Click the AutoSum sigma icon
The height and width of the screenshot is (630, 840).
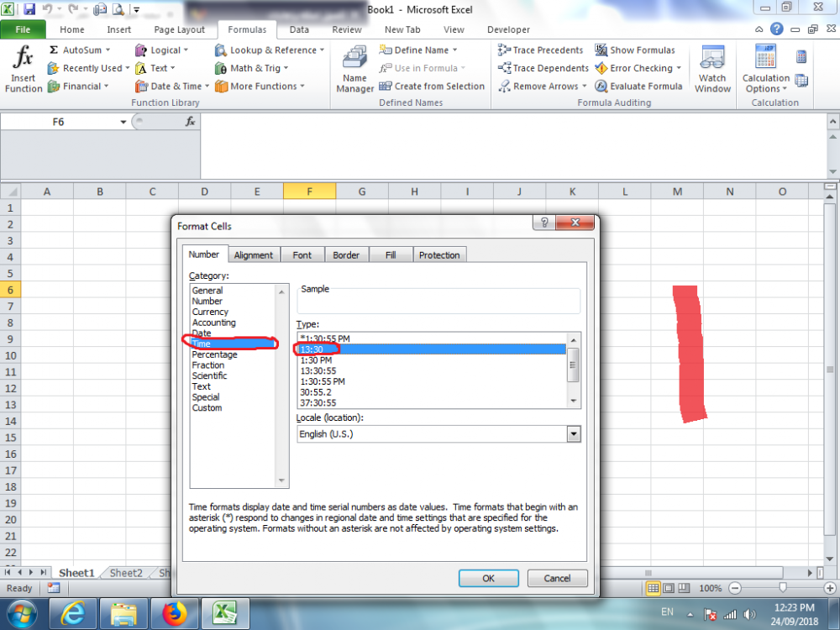click(54, 50)
